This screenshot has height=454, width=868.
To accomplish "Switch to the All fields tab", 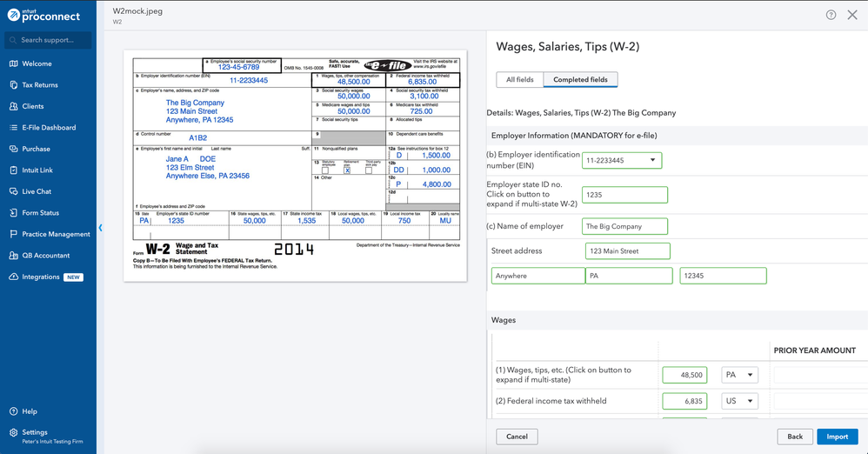I will 519,80.
